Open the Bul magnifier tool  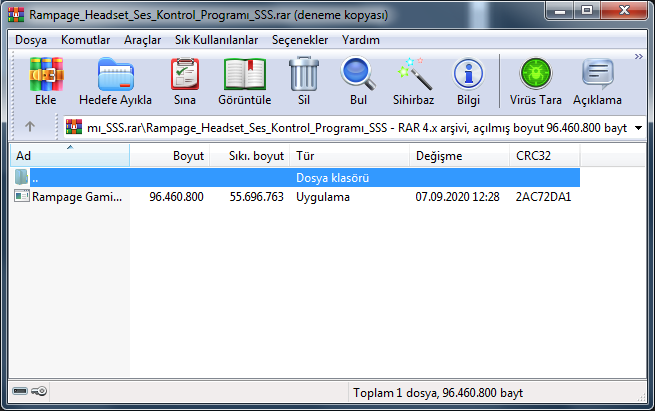[358, 74]
